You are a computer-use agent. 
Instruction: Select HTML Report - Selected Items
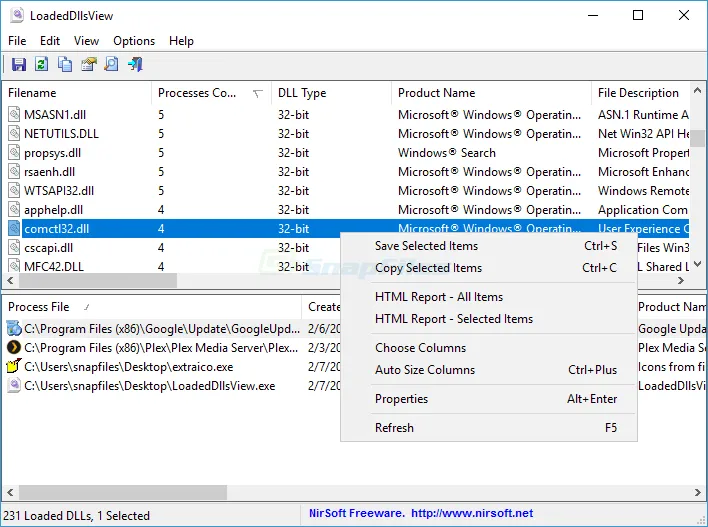pos(489,319)
